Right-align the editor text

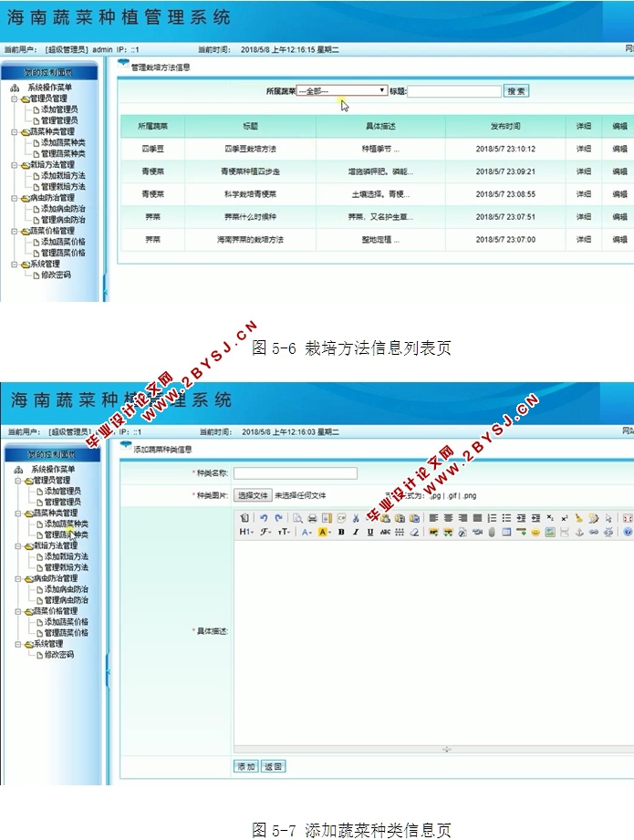pyautogui.click(x=463, y=518)
